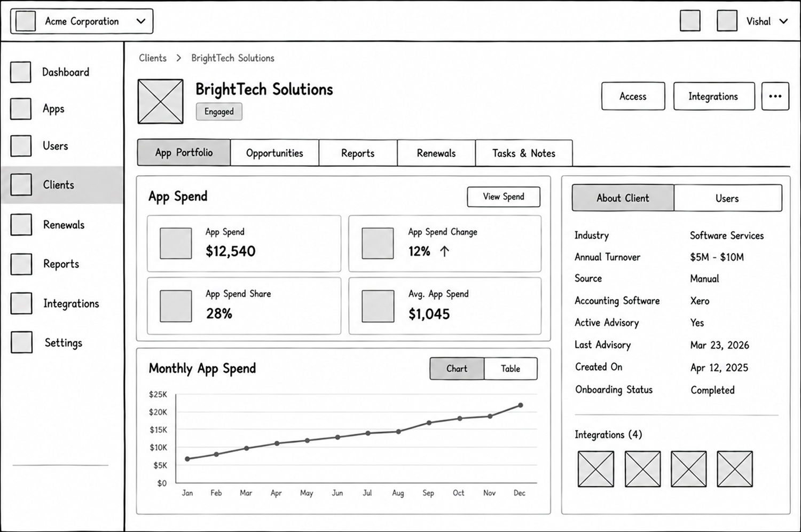Click the icon left of the user avatar
801x532 pixels.
tap(690, 21)
